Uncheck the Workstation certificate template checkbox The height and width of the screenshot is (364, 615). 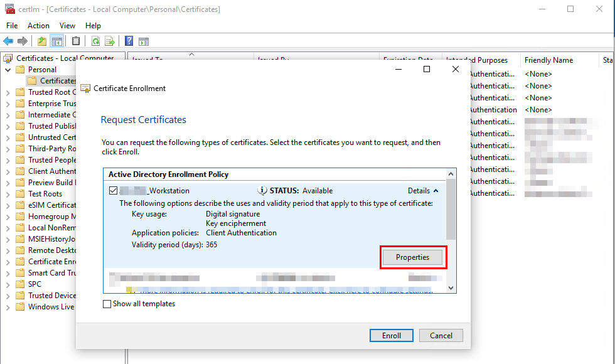coord(112,190)
